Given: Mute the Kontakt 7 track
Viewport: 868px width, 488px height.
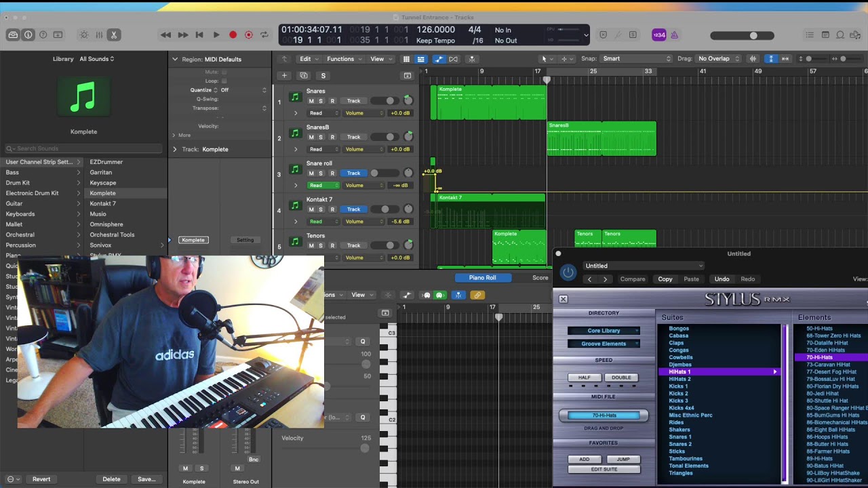Looking at the screenshot, I should coord(311,209).
